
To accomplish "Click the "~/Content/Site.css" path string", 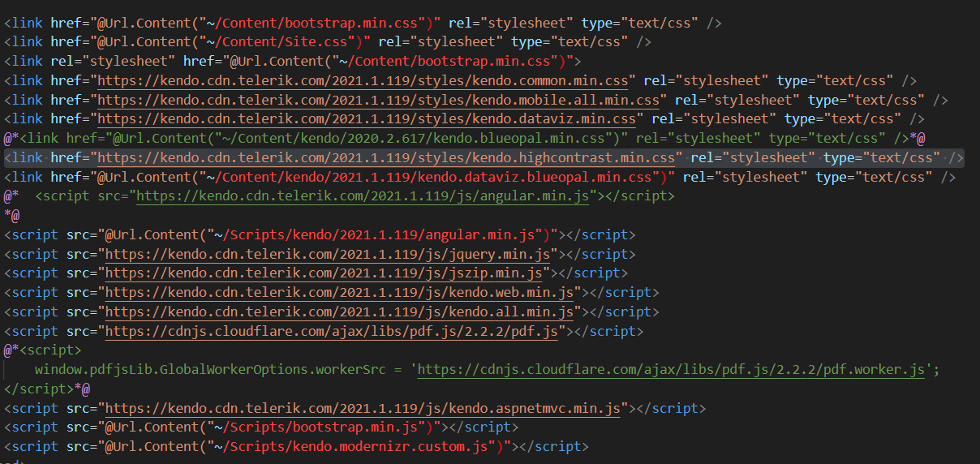I will 279,41.
